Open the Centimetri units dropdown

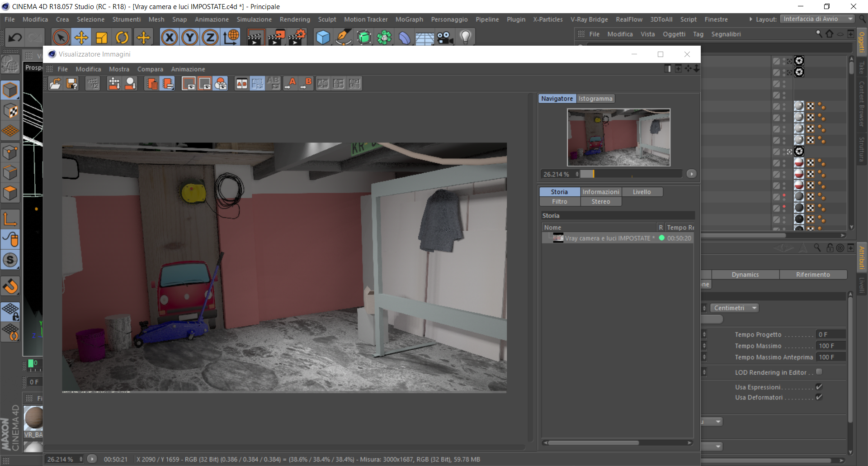click(x=735, y=308)
